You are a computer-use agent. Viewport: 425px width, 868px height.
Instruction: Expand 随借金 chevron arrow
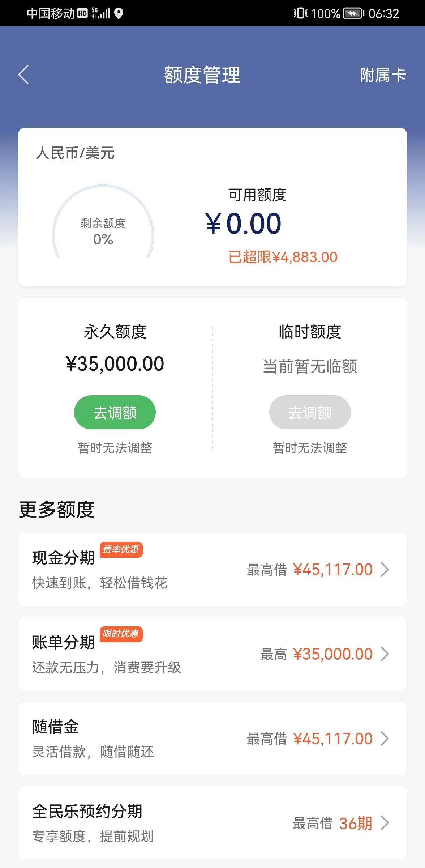coord(385,739)
